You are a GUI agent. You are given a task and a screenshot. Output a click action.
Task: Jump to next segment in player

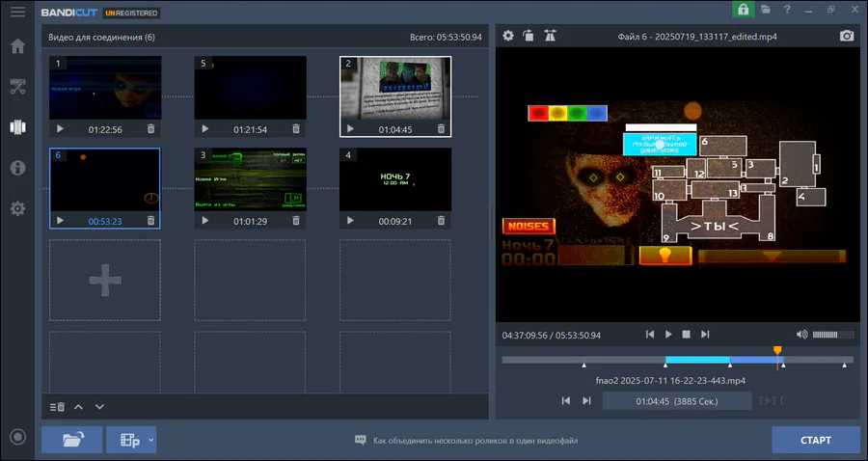pyautogui.click(x=705, y=335)
